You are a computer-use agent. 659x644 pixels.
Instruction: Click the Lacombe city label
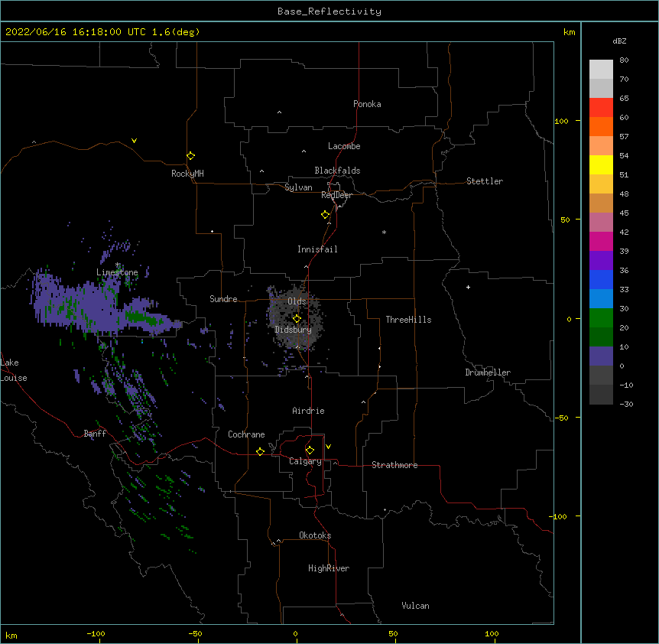pos(344,146)
